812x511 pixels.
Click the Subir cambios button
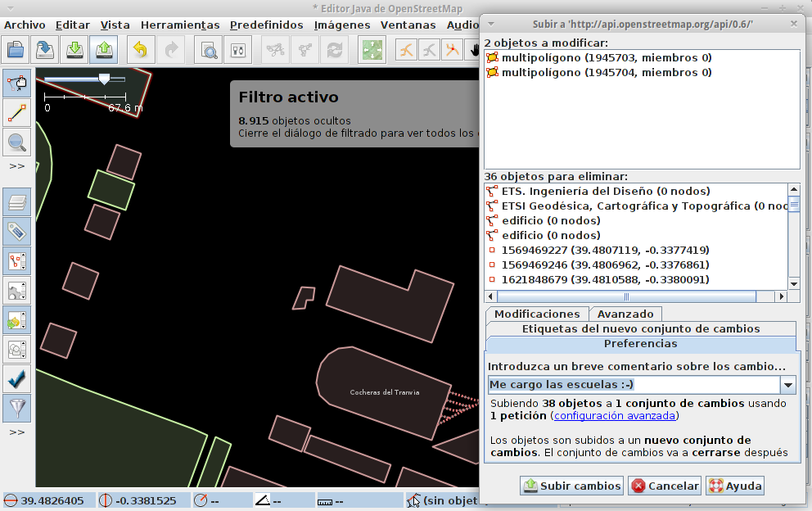[571, 486]
